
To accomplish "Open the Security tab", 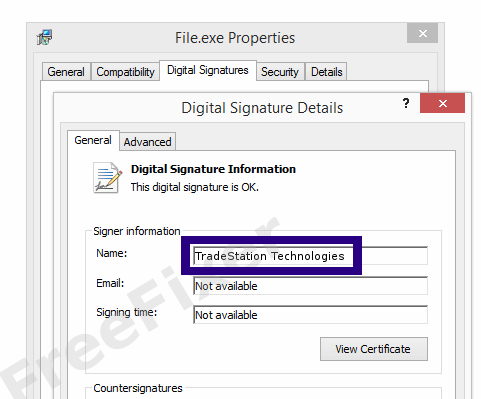I will tap(280, 72).
